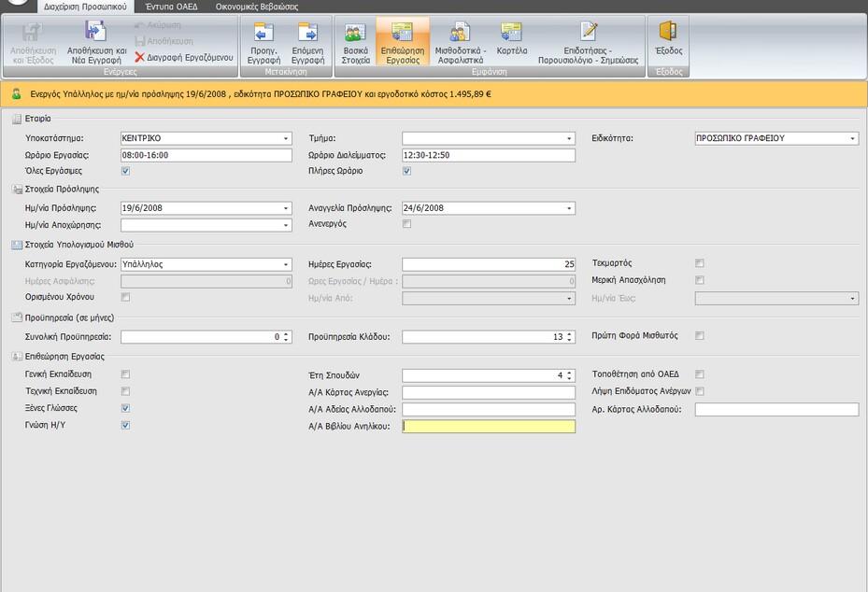This screenshot has height=592, width=868.
Task: Click the Έξοδος exit door icon
Action: 668,32
